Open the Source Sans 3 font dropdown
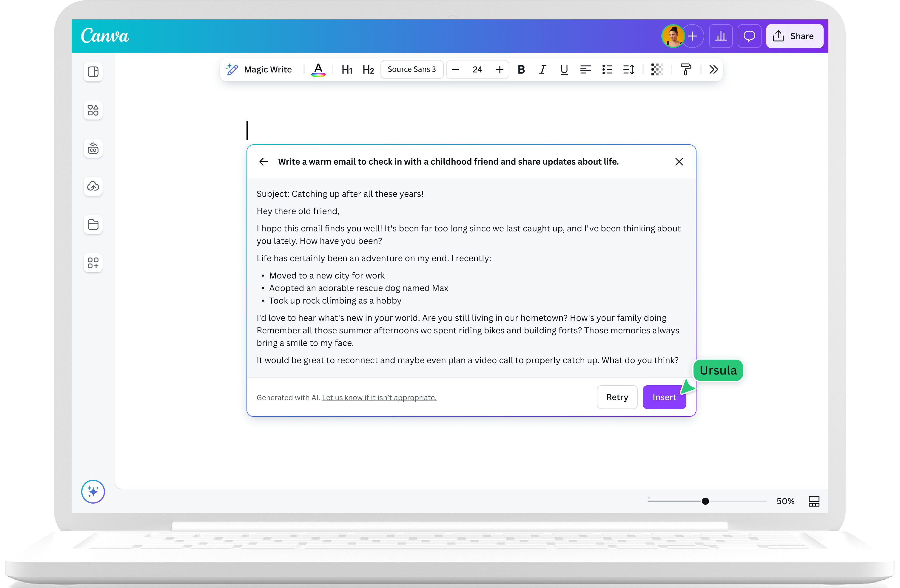This screenshot has height=588, width=900. (412, 69)
